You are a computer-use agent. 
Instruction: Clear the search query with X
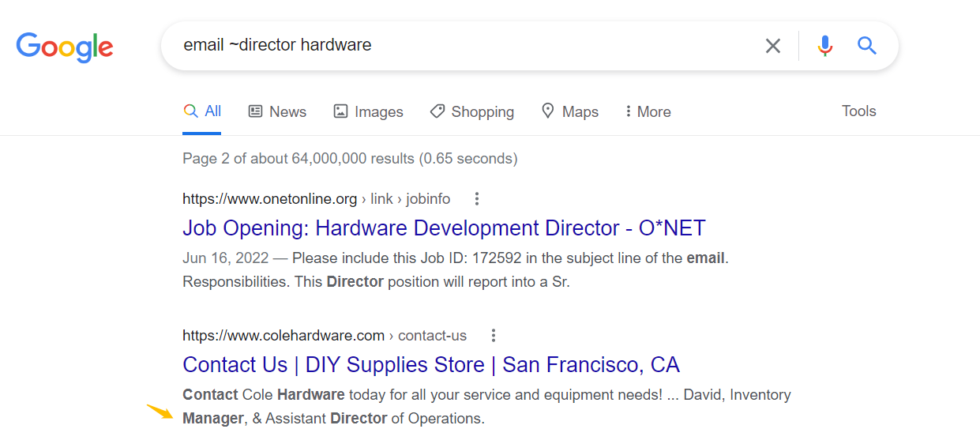(773, 46)
